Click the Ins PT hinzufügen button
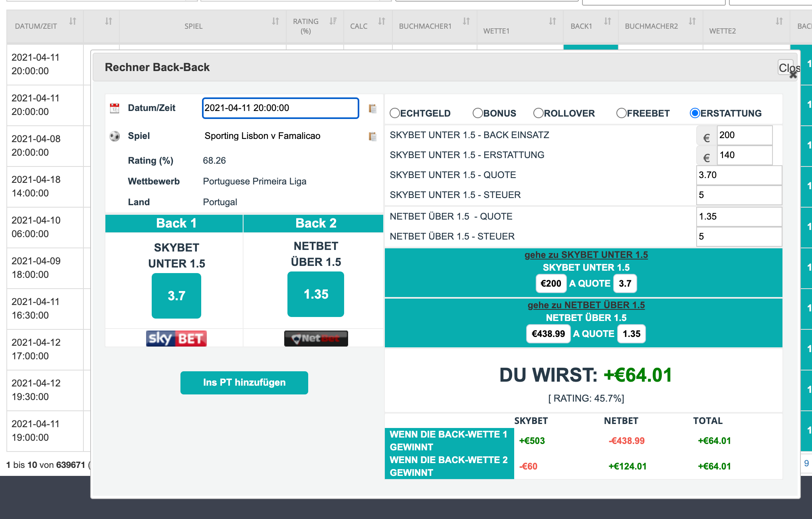Image resolution: width=812 pixels, height=519 pixels. click(244, 383)
